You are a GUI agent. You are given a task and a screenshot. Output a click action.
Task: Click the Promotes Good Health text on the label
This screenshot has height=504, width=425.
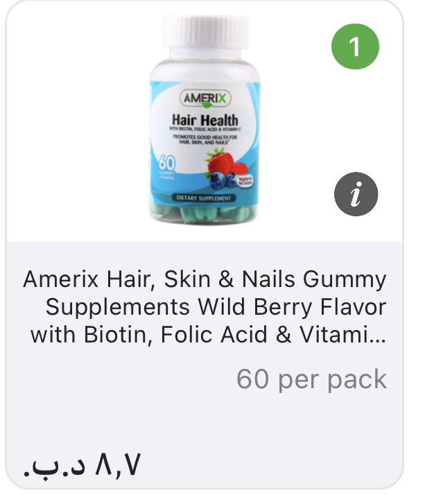point(205,139)
